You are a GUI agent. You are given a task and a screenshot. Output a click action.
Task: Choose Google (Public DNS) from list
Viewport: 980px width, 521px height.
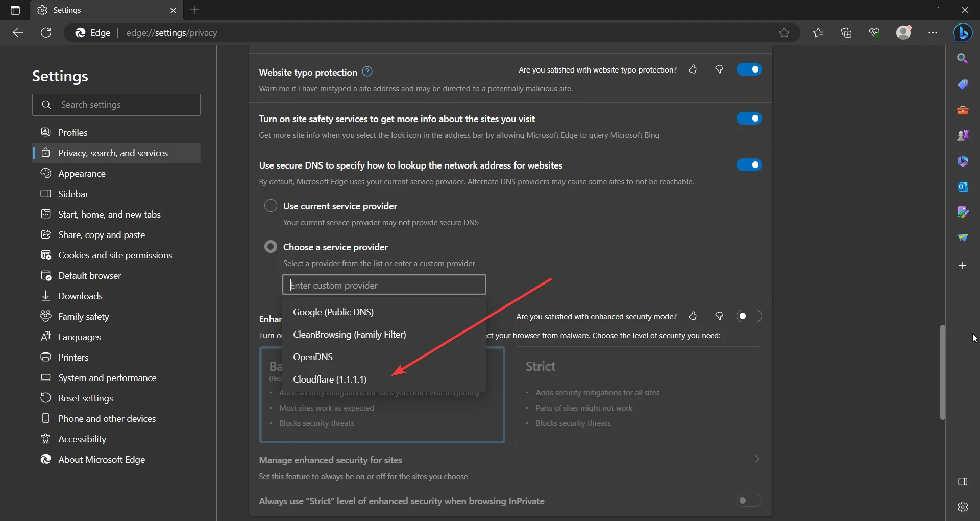pos(384,312)
